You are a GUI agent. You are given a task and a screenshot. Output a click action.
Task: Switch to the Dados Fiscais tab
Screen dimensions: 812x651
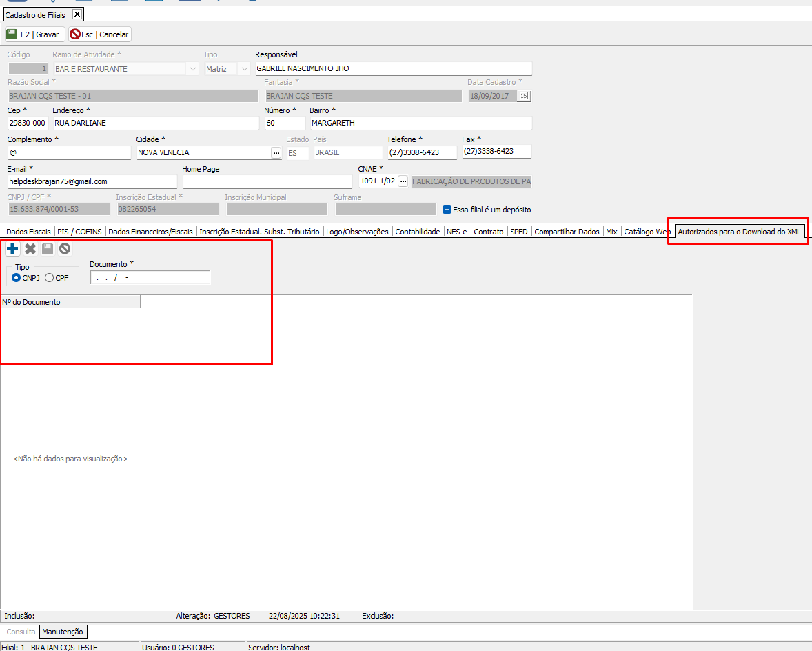[x=28, y=232]
